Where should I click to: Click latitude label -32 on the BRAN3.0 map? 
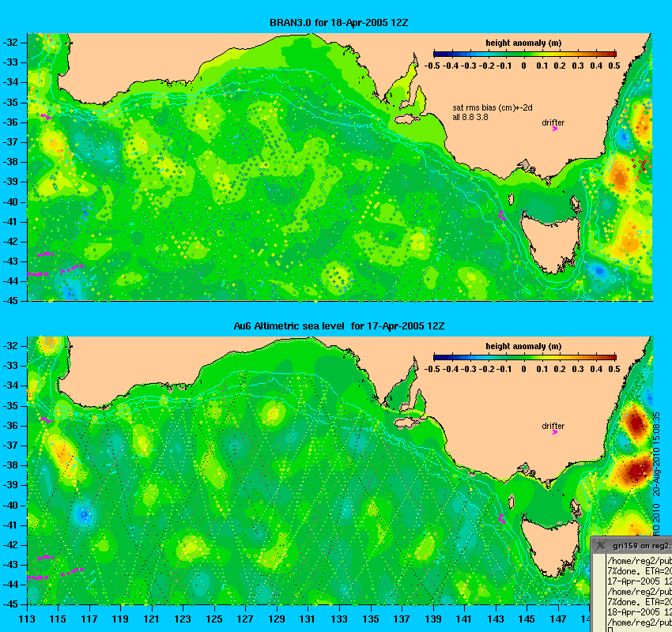pos(10,43)
